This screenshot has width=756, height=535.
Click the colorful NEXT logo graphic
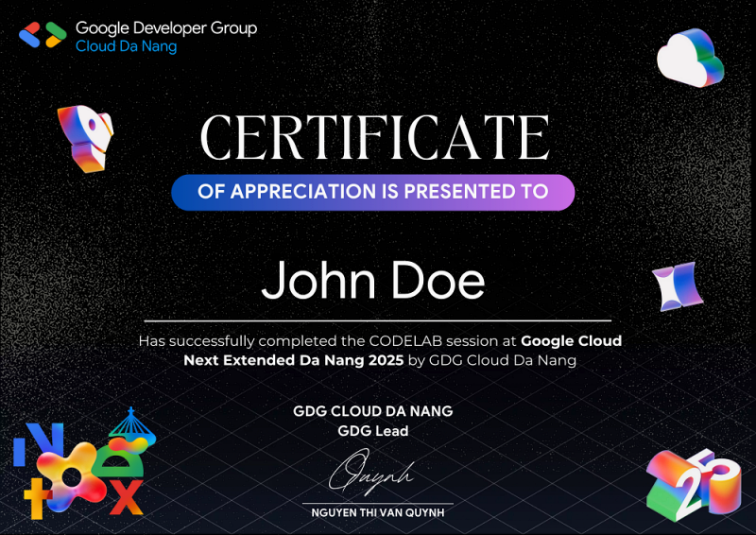pos(84,463)
